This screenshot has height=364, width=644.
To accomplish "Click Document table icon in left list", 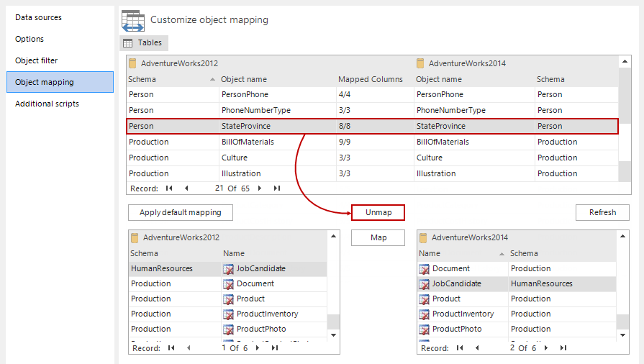I will pos(228,284).
